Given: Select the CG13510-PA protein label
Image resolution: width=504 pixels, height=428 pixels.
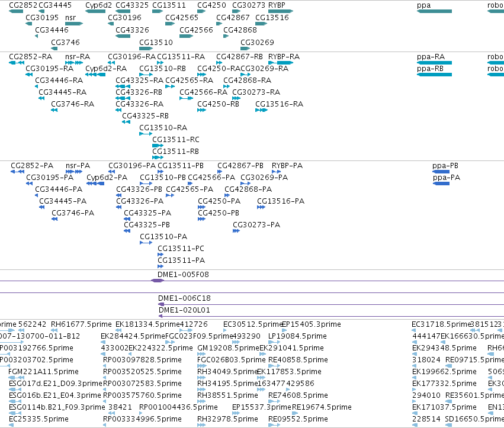Looking at the screenshot, I should pyautogui.click(x=163, y=237).
